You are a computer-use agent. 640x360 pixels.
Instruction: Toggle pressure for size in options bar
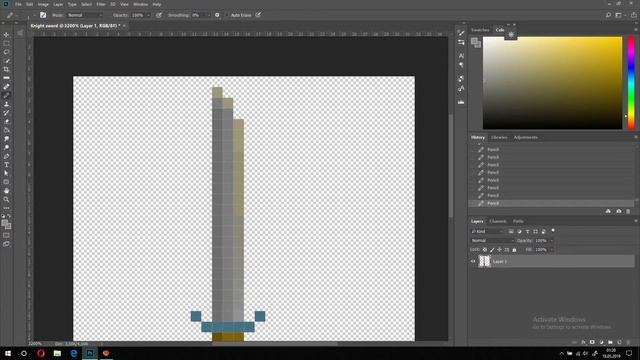258,15
